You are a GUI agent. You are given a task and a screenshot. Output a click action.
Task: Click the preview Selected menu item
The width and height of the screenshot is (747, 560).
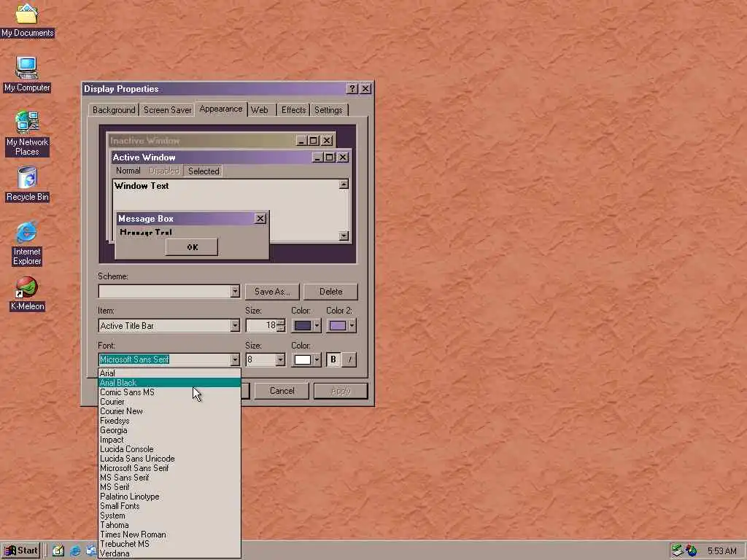(204, 171)
